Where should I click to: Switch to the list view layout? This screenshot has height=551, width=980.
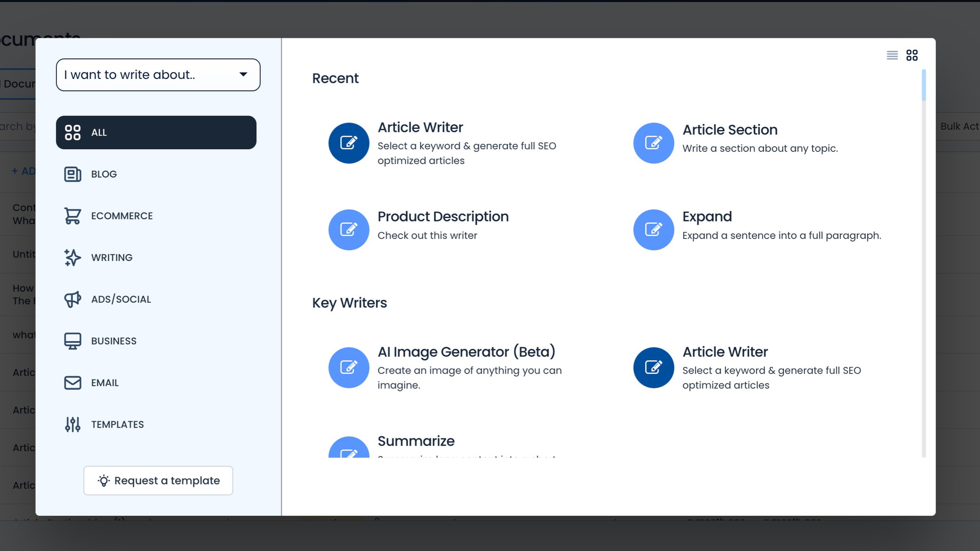click(892, 55)
